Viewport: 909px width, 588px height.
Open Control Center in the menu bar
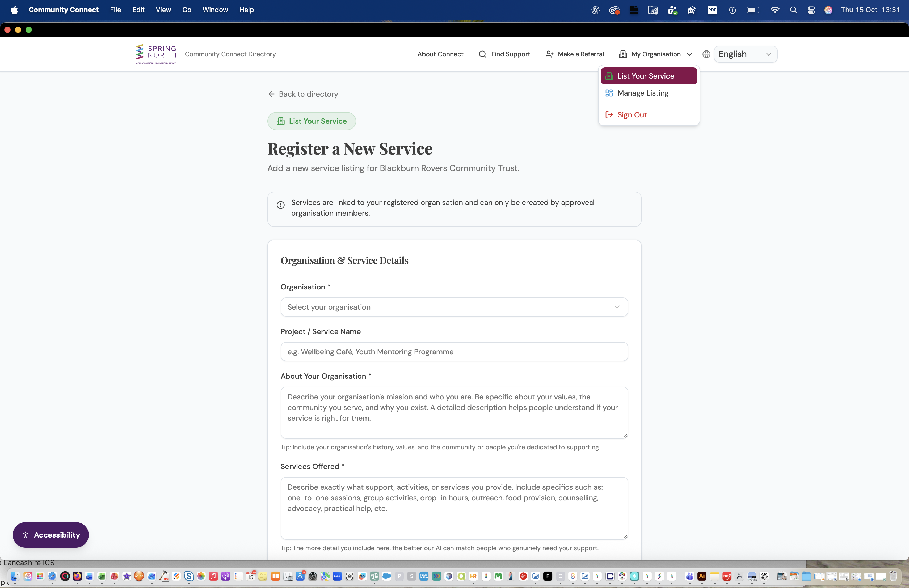coord(811,10)
